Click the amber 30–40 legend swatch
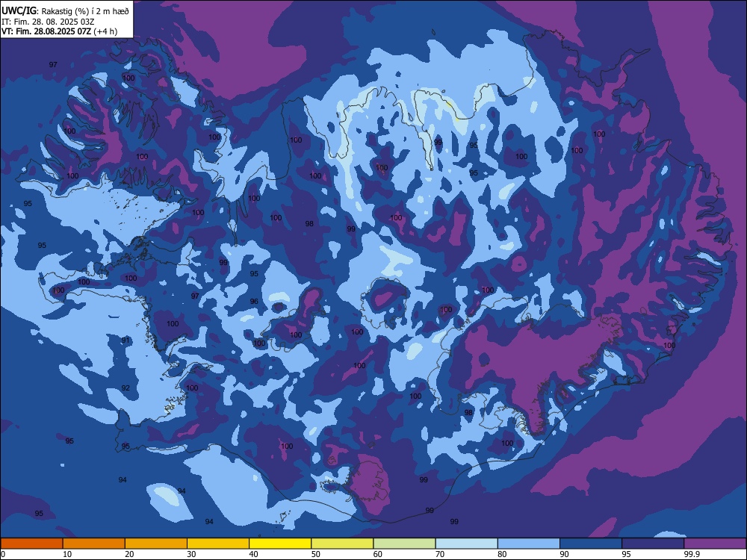The width and height of the screenshot is (747, 560). pyautogui.click(x=218, y=544)
